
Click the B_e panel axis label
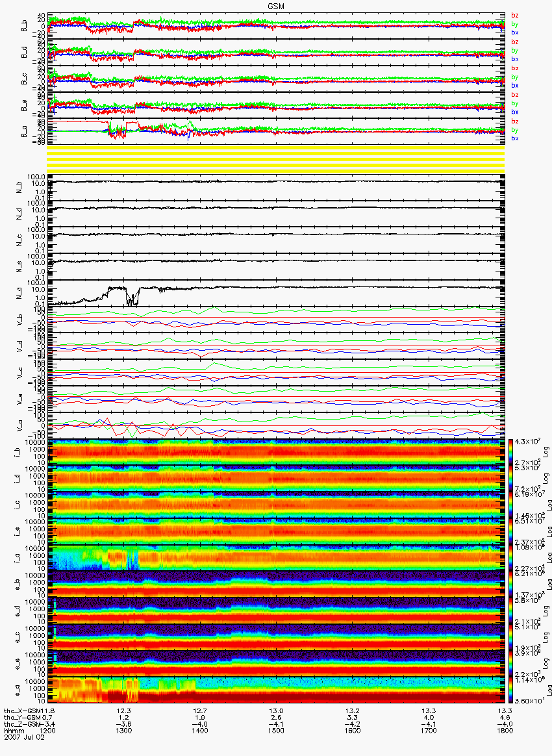tap(24, 106)
